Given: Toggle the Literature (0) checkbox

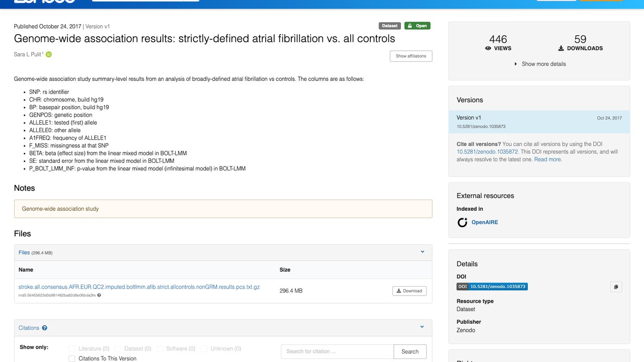Looking at the screenshot, I should point(72,348).
